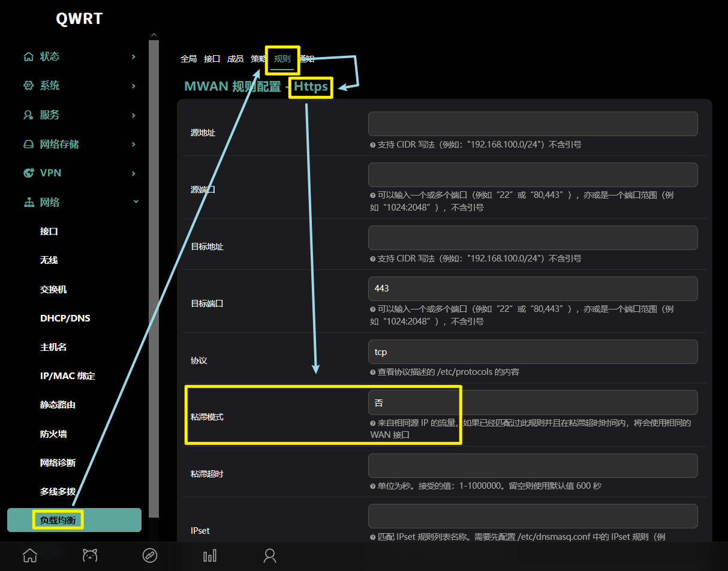
Task: Open IP/MAC 绑定 in the sidebar
Action: coord(68,376)
